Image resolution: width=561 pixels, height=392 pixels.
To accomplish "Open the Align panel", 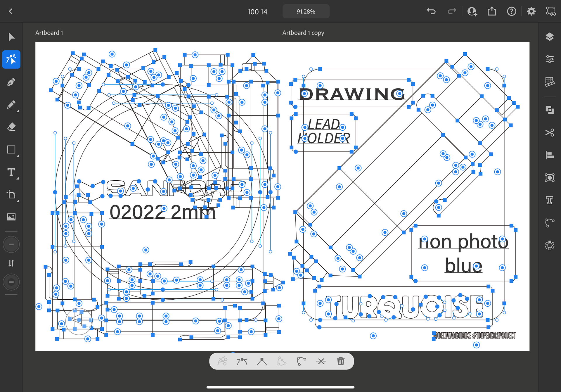I will tap(550, 155).
